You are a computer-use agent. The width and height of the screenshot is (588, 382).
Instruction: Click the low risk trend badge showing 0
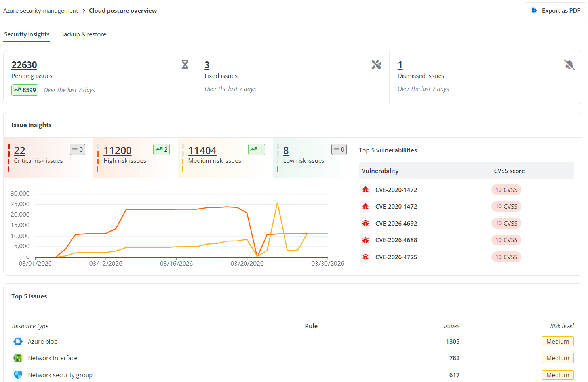pos(339,149)
